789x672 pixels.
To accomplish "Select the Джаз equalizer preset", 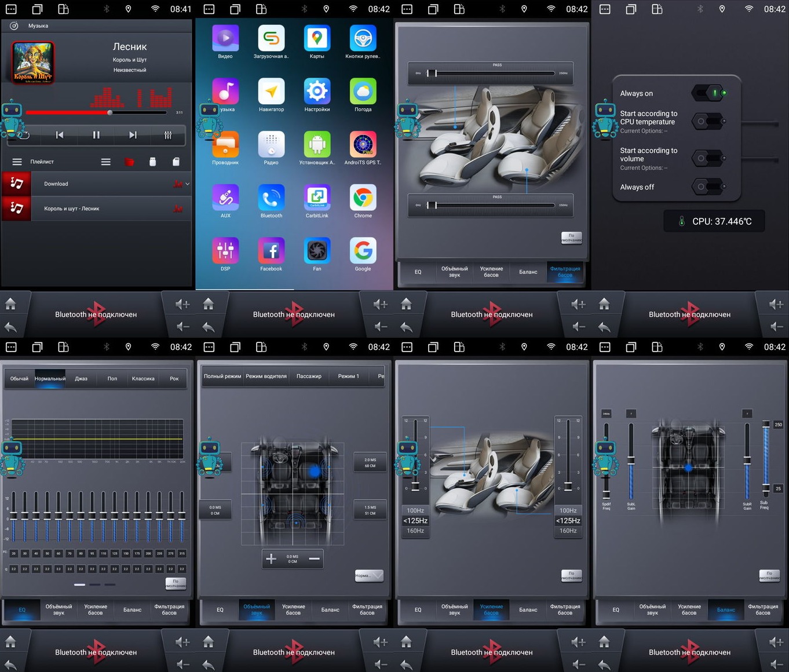I will (x=81, y=379).
